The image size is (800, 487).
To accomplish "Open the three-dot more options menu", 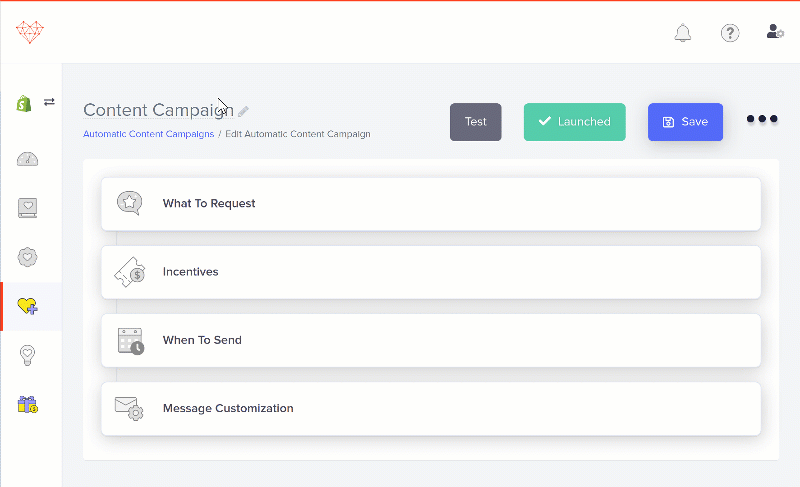I will coord(762,119).
